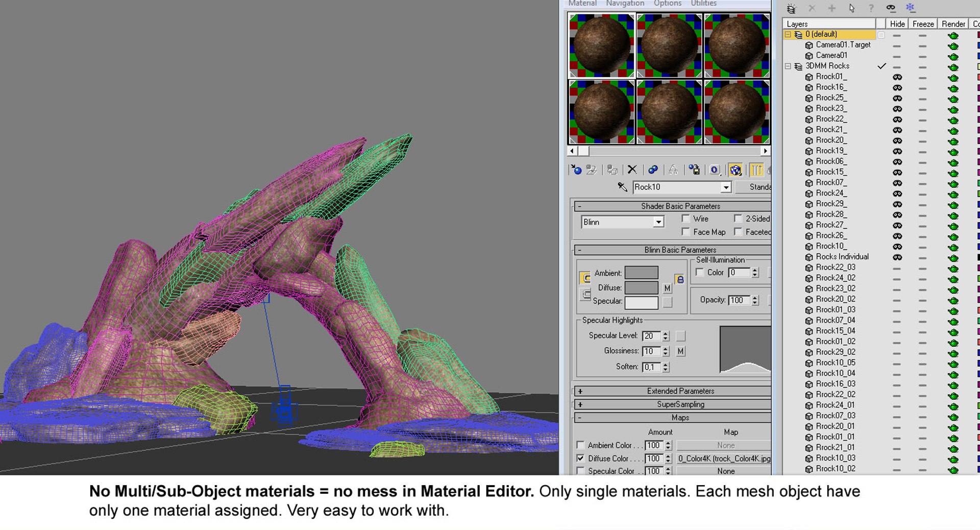Click the Diffuse map M button
The width and height of the screenshot is (980, 530).
pyautogui.click(x=668, y=288)
